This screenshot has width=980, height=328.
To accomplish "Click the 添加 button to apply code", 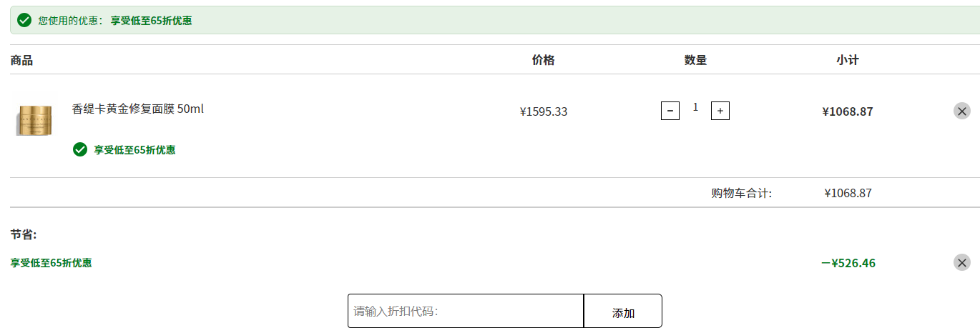I will tap(623, 311).
